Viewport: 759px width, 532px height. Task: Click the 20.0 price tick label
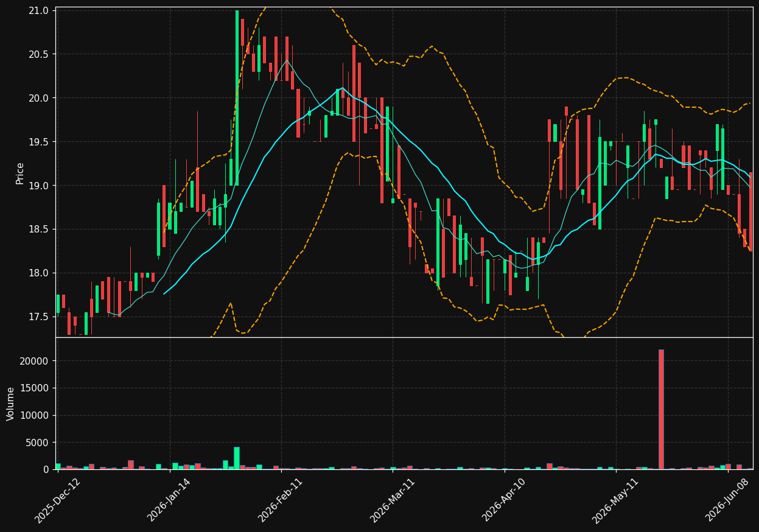(39, 98)
